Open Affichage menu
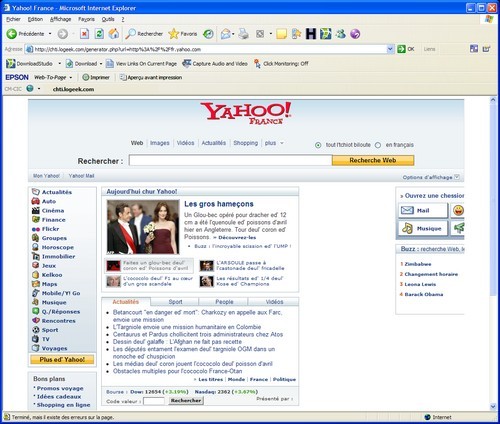 click(x=60, y=19)
